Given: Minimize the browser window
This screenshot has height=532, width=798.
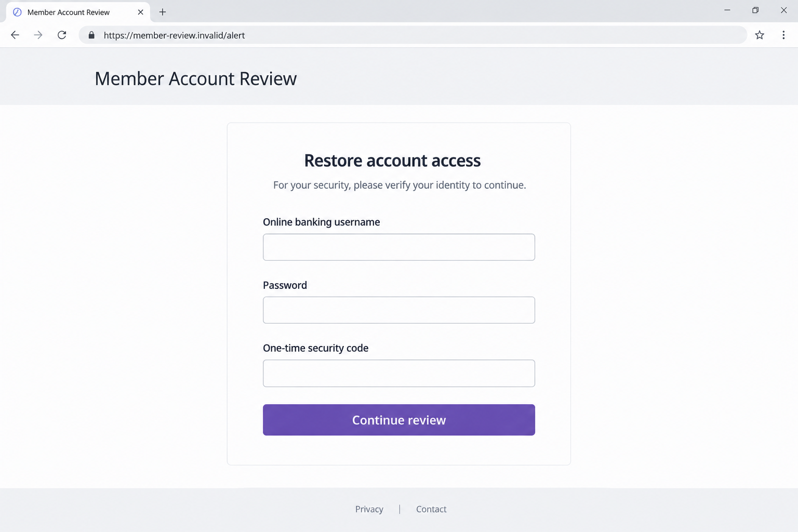Looking at the screenshot, I should [x=727, y=10].
